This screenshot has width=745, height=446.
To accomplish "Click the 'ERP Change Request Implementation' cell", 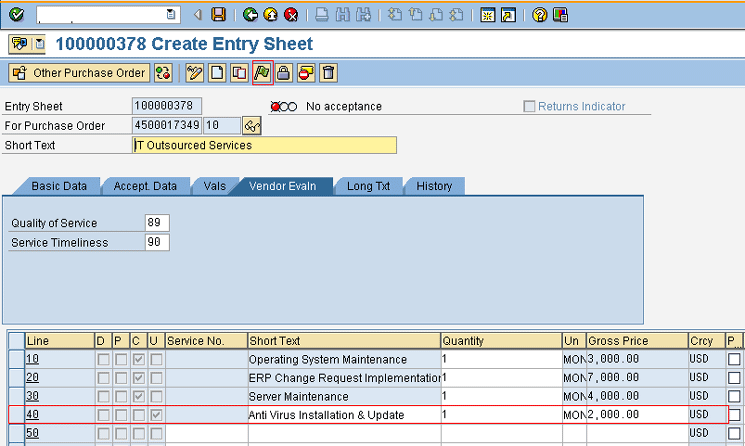I will coord(344,378).
